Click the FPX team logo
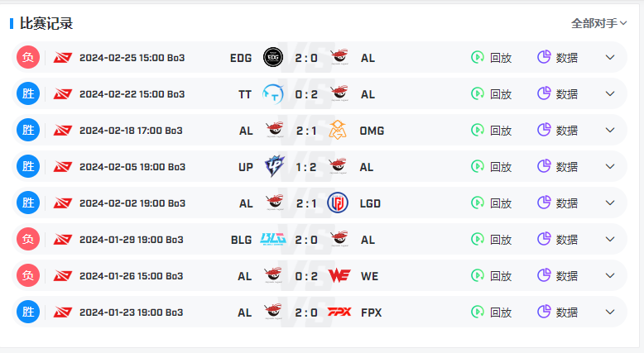Image resolution: width=644 pixels, height=353 pixels. coord(339,312)
